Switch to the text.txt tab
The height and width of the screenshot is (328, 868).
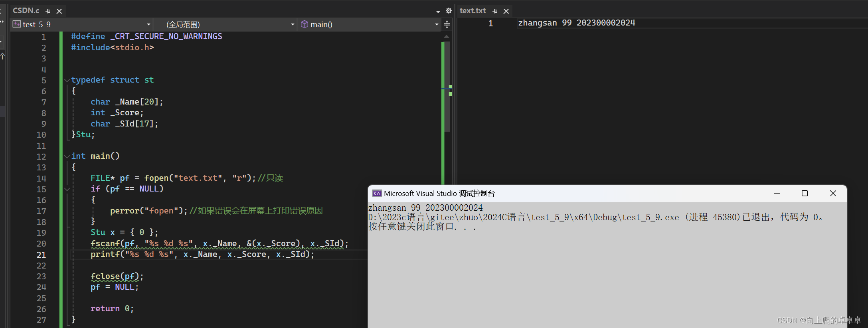tap(473, 11)
